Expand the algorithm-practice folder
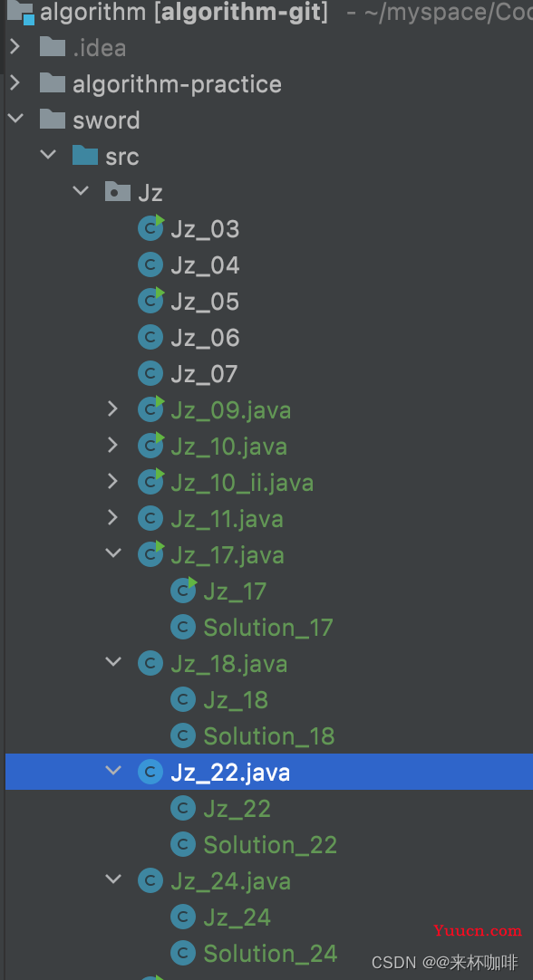The height and width of the screenshot is (980, 533). (15, 83)
